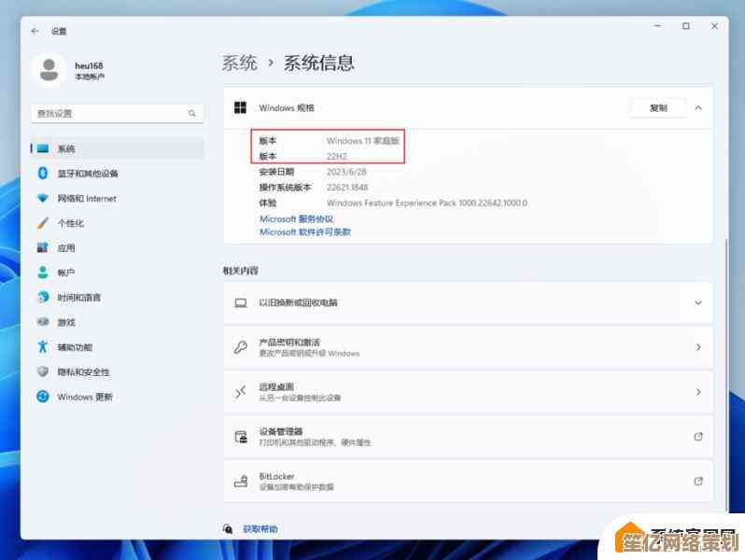Open the Gaming settings page
Image resolution: width=745 pixels, height=560 pixels.
pos(65,322)
